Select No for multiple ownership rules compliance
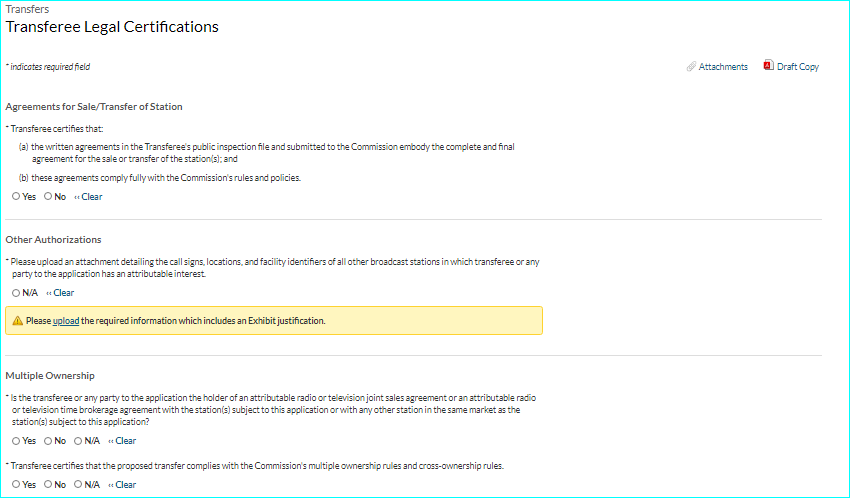 pos(48,485)
